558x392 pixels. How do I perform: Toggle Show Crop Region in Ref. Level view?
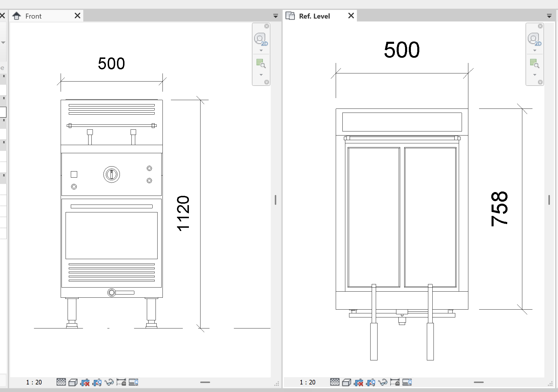coord(371,382)
